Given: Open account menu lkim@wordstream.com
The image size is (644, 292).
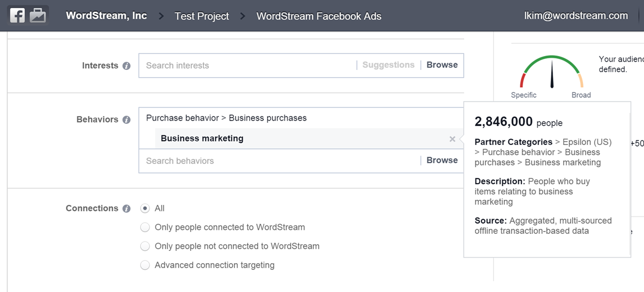Looking at the screenshot, I should click(576, 16).
